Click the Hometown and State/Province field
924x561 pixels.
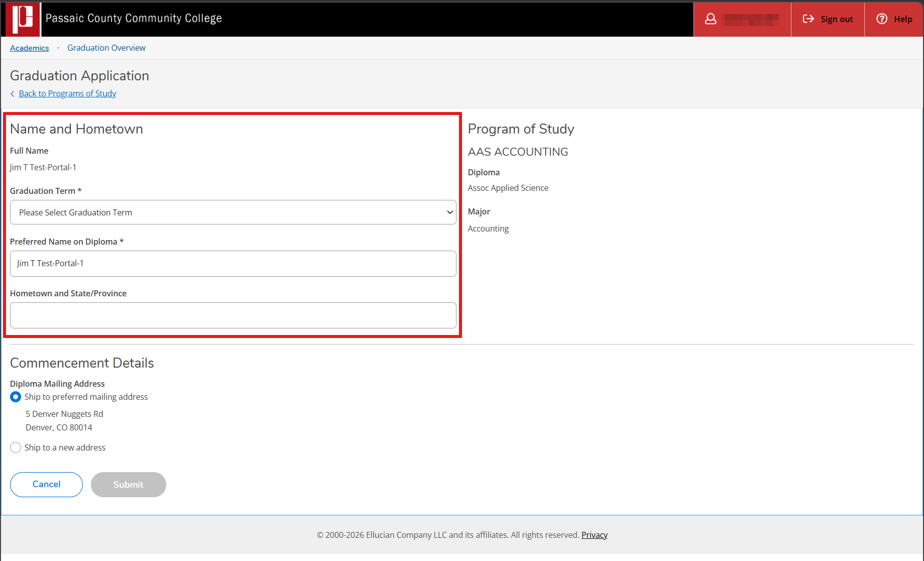point(233,315)
